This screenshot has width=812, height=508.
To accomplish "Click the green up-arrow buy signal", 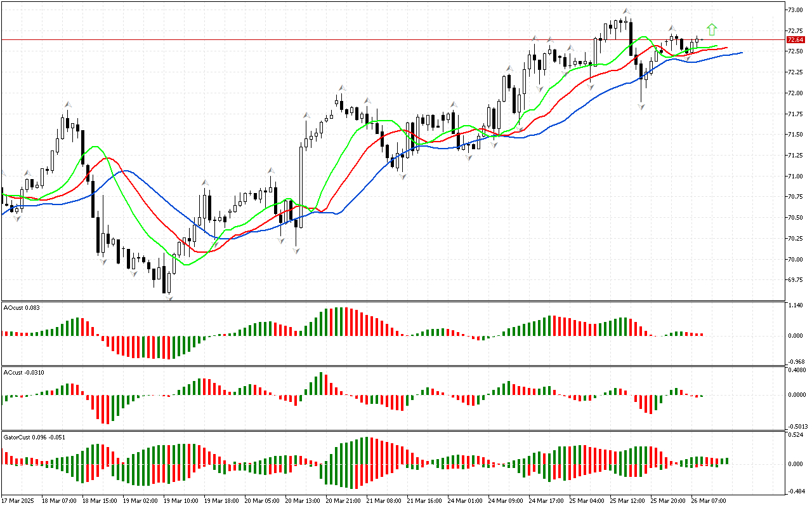I will point(712,29).
